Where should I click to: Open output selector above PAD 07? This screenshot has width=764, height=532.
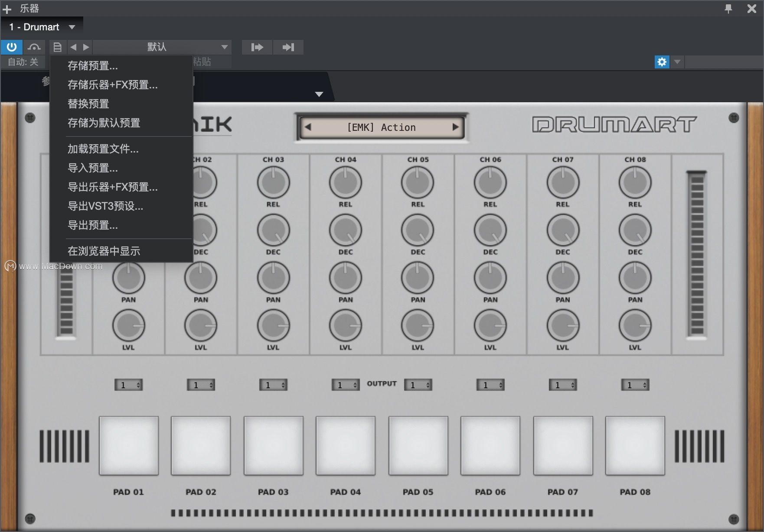pyautogui.click(x=563, y=385)
